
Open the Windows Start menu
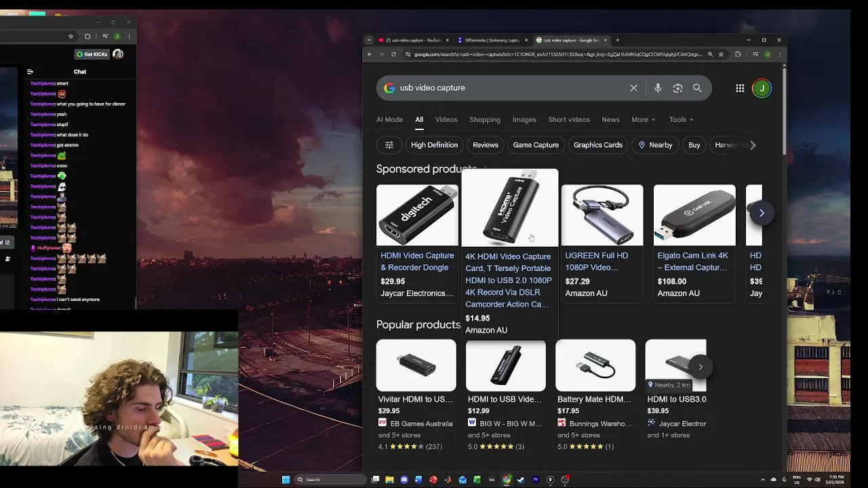[x=285, y=480]
